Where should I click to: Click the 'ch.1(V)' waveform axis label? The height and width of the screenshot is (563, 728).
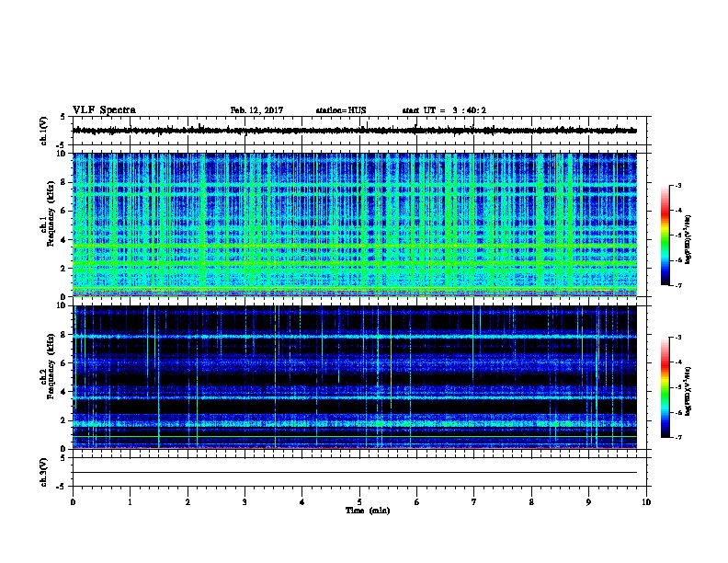coord(44,131)
